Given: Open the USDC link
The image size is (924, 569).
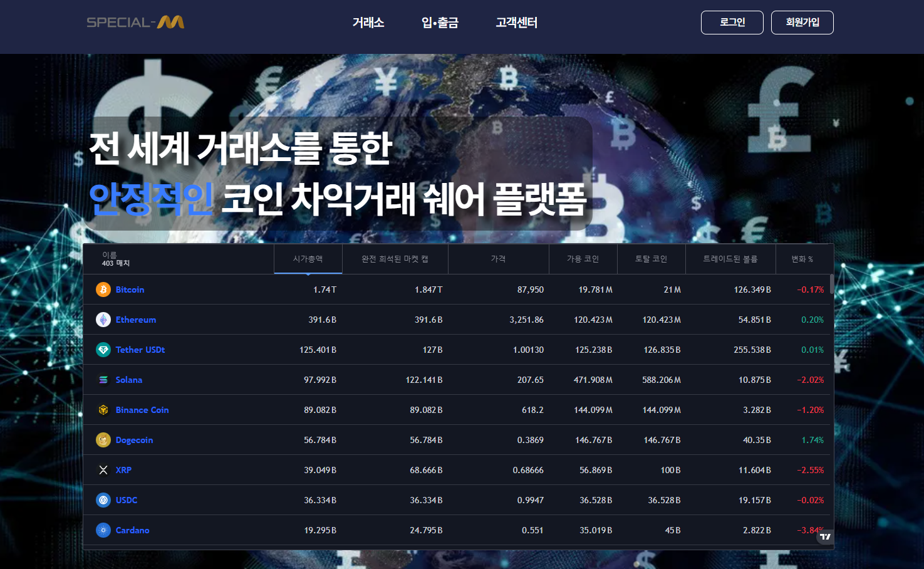Looking at the screenshot, I should [x=127, y=500].
